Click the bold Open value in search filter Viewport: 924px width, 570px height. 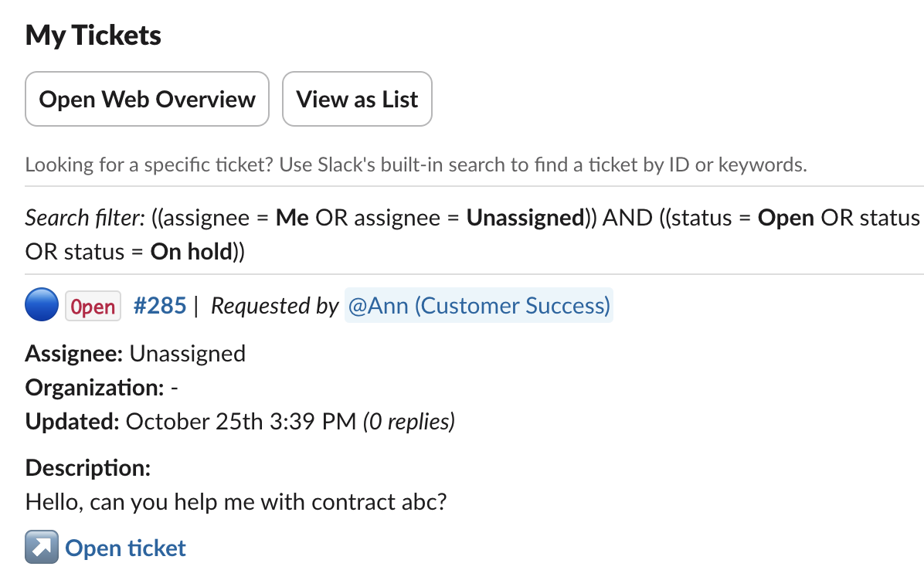click(786, 218)
